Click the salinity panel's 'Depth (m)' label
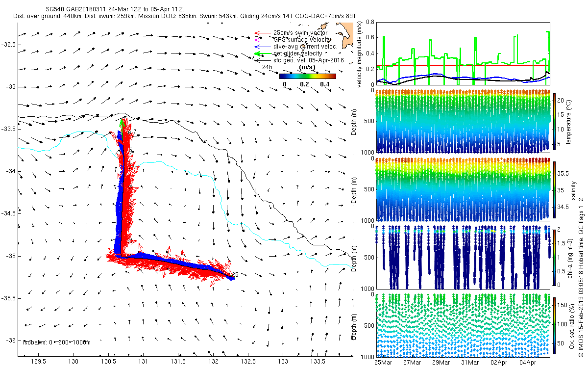 click(x=355, y=191)
